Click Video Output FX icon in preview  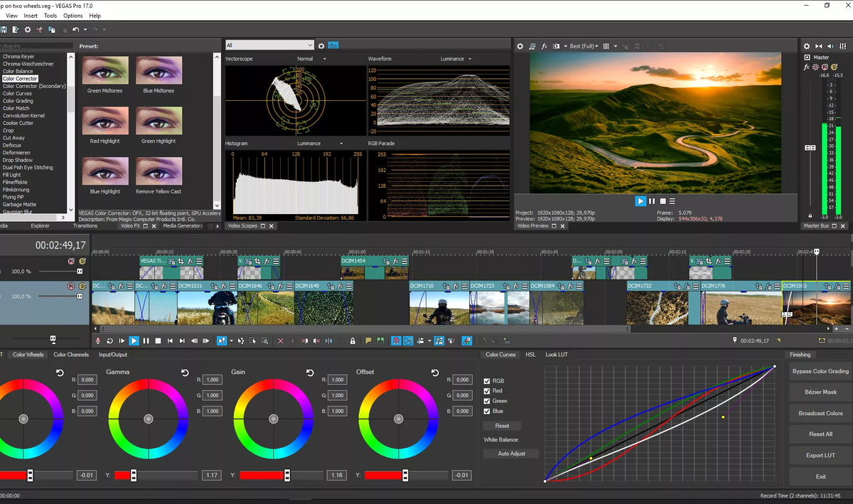[544, 46]
